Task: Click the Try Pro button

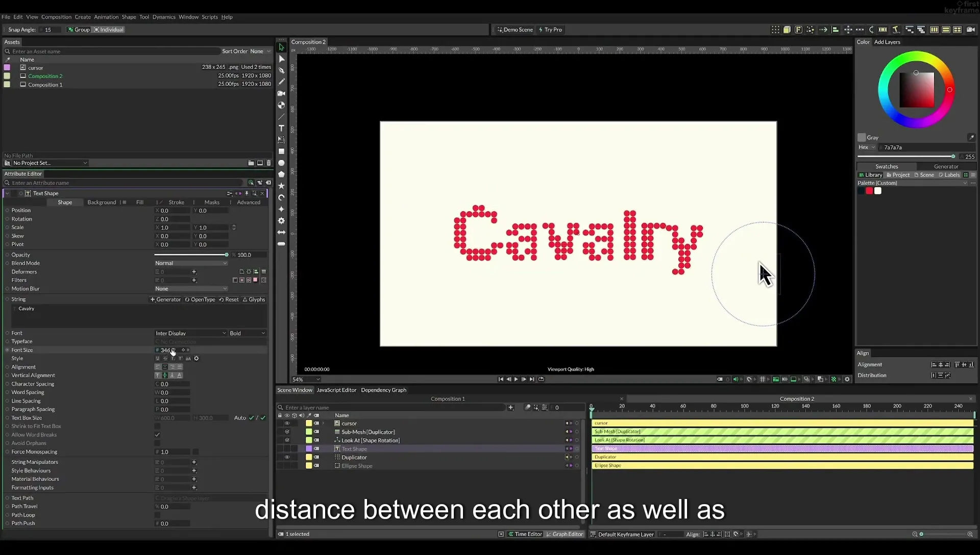Action: pos(550,30)
